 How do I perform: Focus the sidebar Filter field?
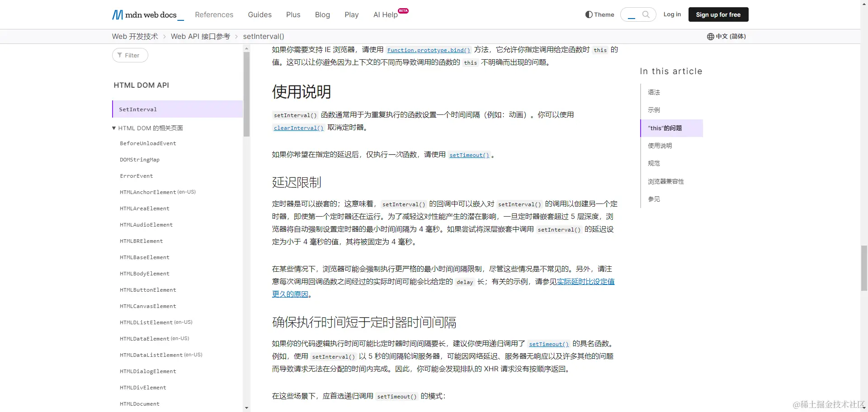[x=130, y=55]
